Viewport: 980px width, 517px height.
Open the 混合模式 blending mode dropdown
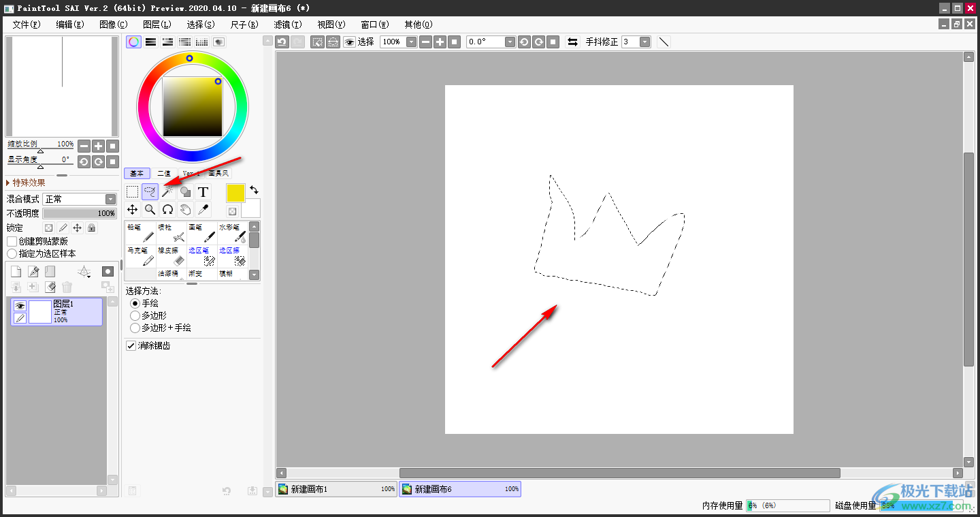80,199
